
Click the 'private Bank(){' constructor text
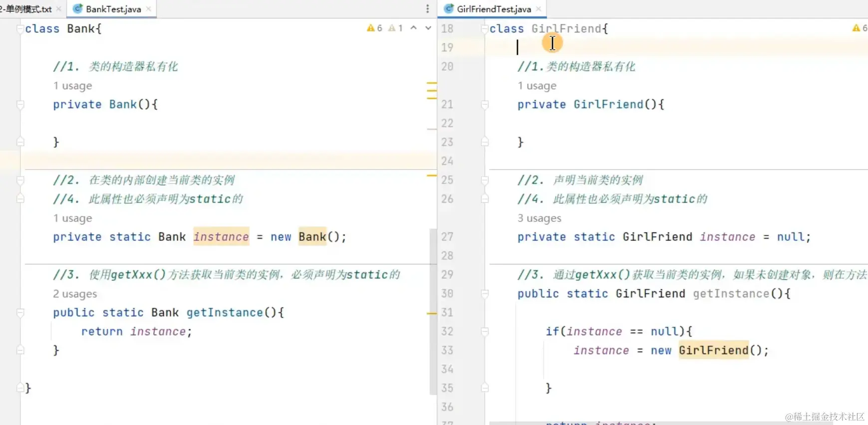[105, 105]
